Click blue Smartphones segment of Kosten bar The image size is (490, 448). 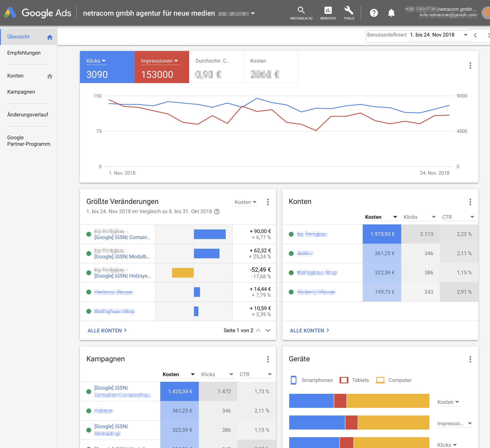pos(311,401)
